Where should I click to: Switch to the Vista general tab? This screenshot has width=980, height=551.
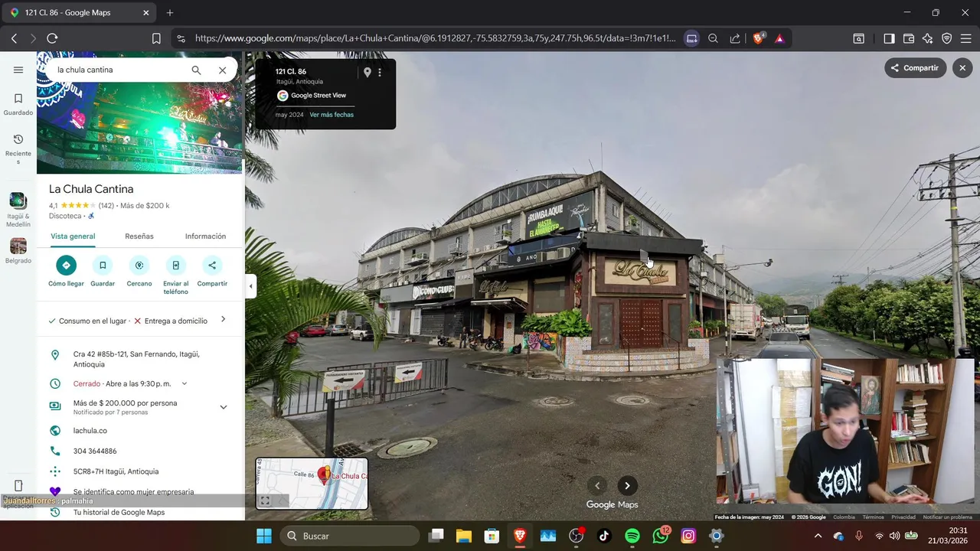click(73, 236)
